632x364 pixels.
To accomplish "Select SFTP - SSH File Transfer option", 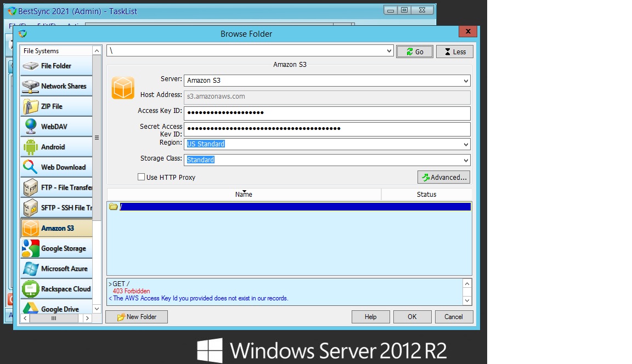I will coord(57,208).
